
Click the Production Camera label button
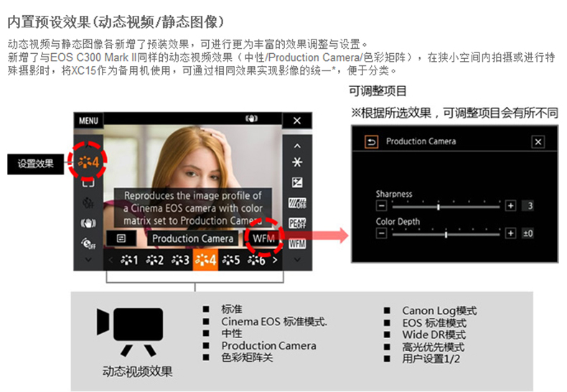[x=193, y=238]
